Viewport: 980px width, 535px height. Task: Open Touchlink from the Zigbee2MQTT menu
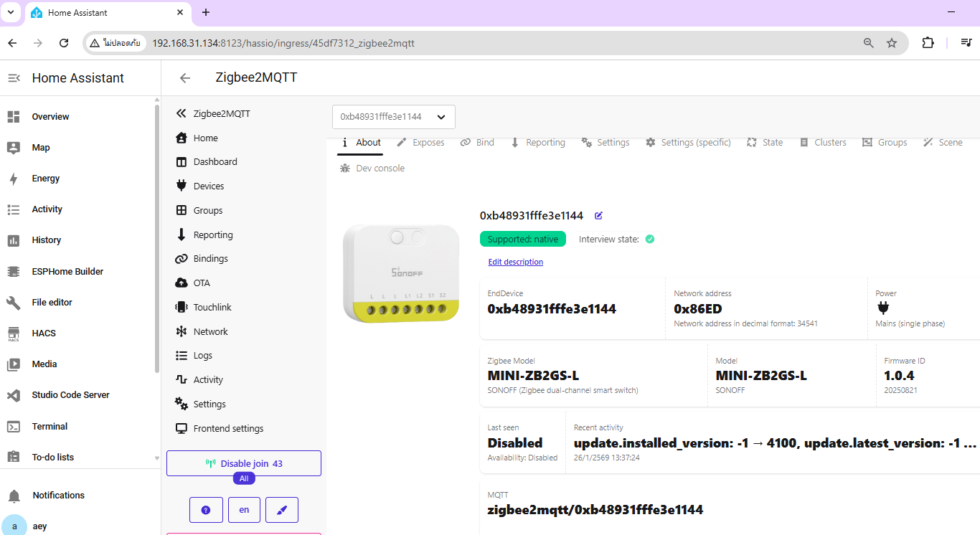tap(212, 307)
